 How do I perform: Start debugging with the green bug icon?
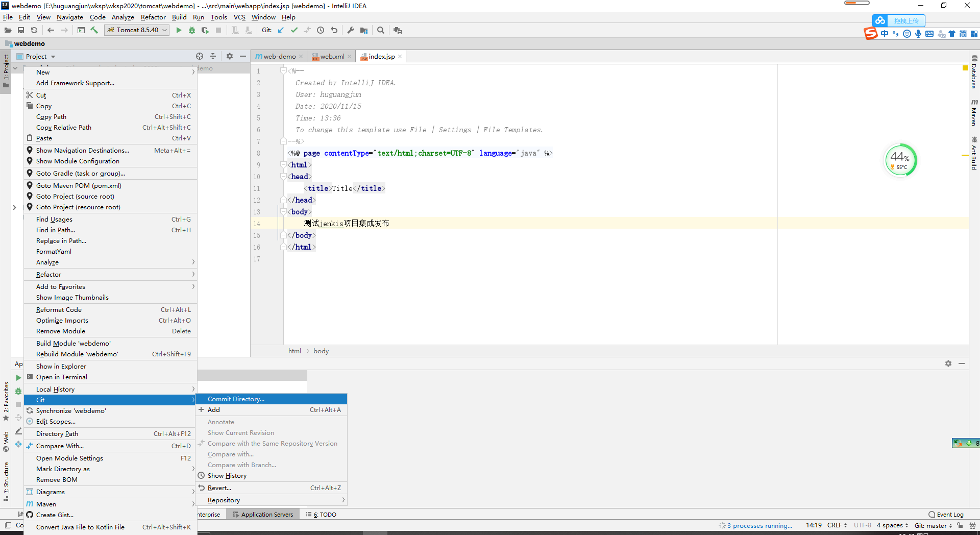[192, 30]
